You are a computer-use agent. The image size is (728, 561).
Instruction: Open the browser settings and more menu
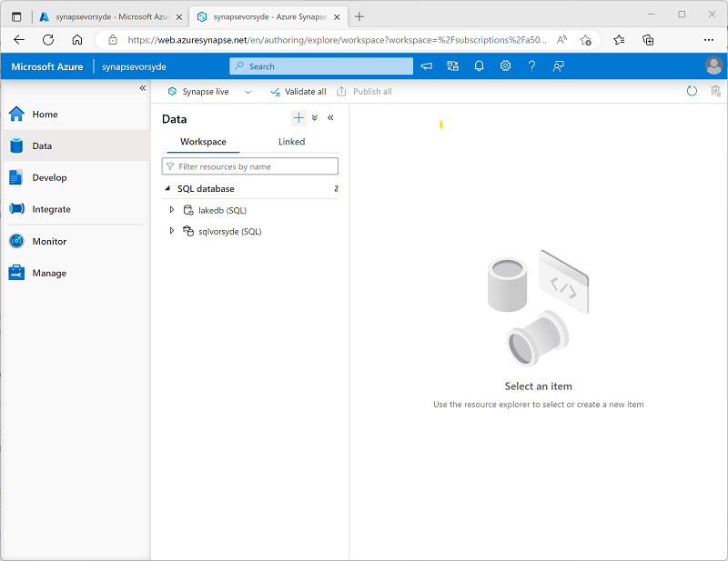point(709,40)
